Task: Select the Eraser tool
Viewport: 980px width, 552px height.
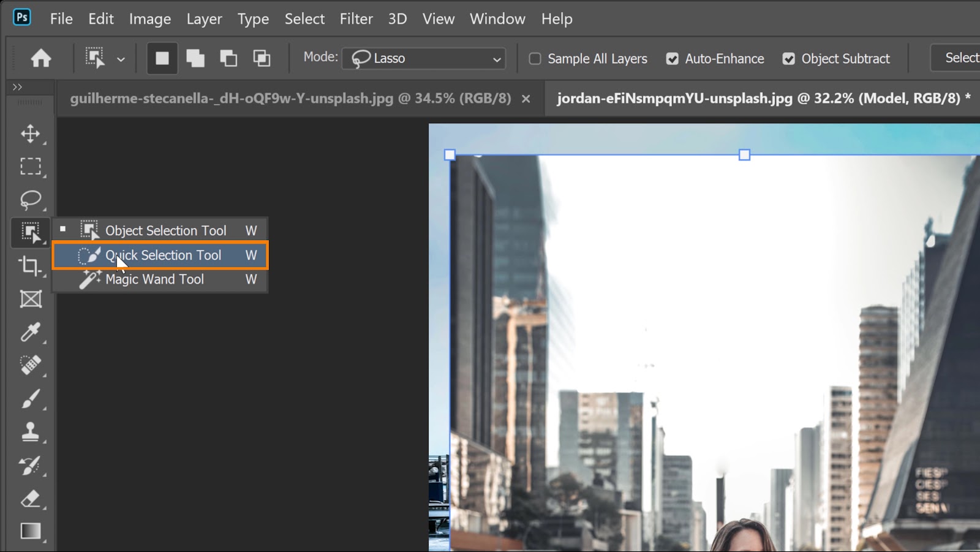Action: [x=31, y=498]
